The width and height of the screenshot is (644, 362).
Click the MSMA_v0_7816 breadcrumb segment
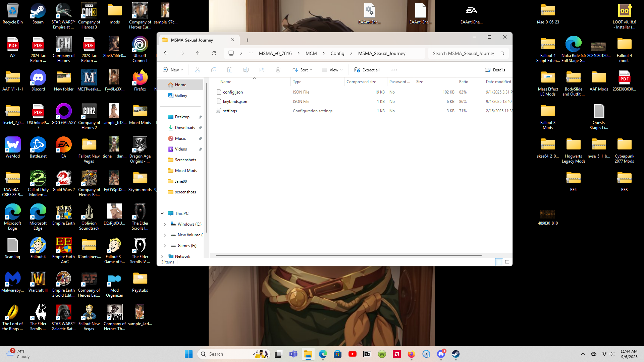point(275,53)
